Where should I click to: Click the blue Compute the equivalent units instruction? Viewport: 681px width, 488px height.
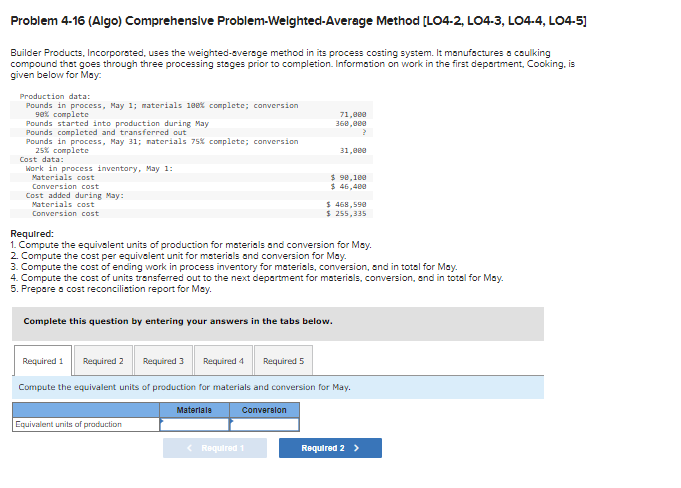click(x=278, y=387)
